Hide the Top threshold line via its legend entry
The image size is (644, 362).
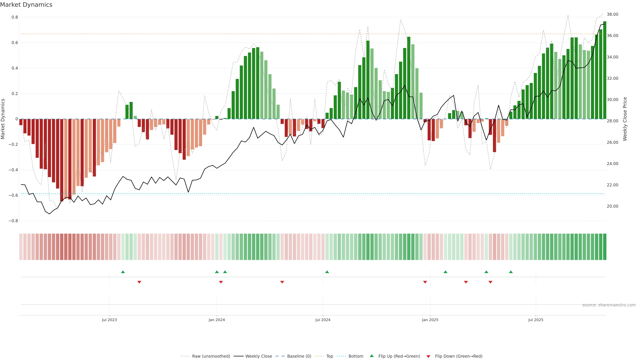pyautogui.click(x=330, y=356)
